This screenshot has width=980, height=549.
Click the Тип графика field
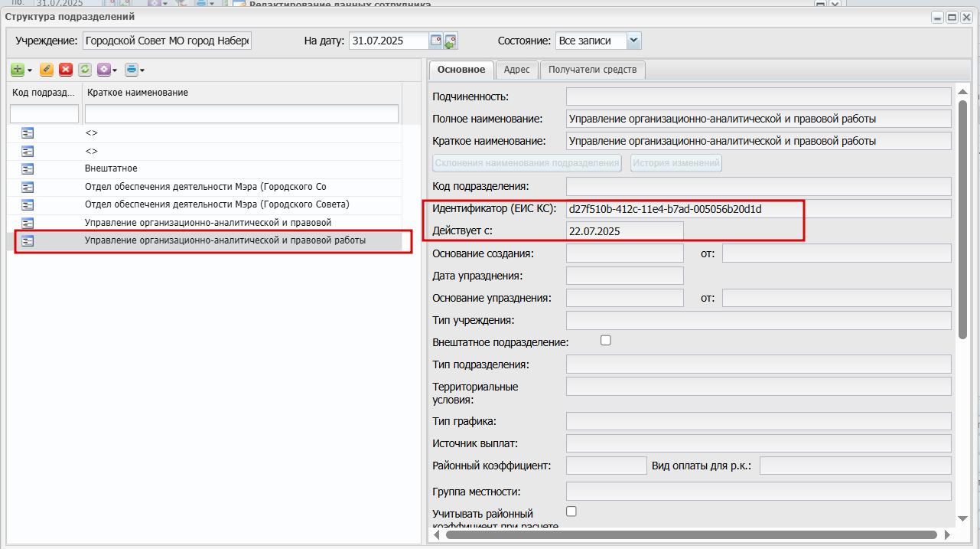click(x=759, y=421)
